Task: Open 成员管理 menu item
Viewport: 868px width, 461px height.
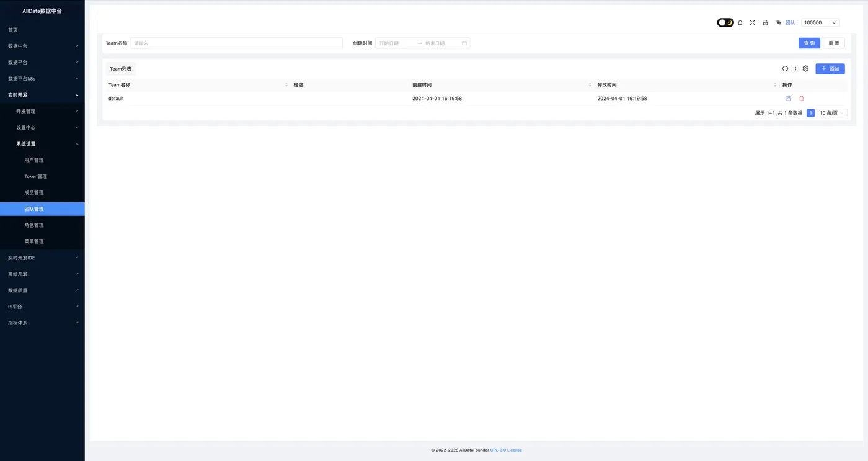Action: (42, 192)
